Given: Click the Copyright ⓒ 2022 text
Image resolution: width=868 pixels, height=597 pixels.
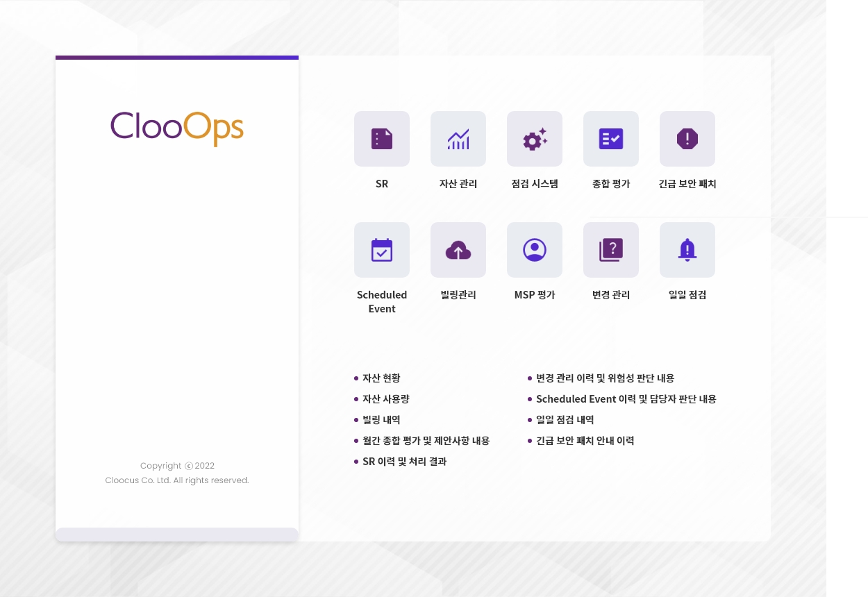Looking at the screenshot, I should [x=177, y=466].
